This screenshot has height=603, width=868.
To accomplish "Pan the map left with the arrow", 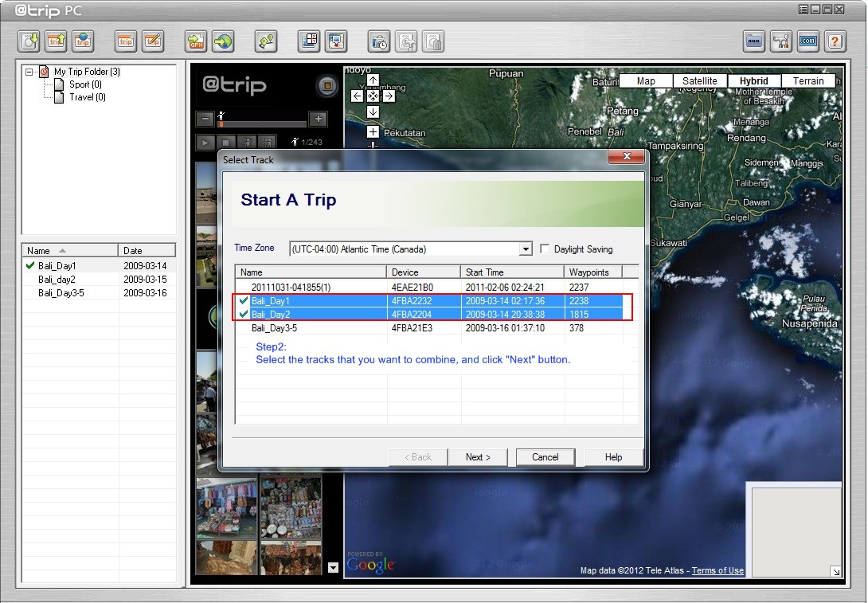I will pyautogui.click(x=357, y=96).
